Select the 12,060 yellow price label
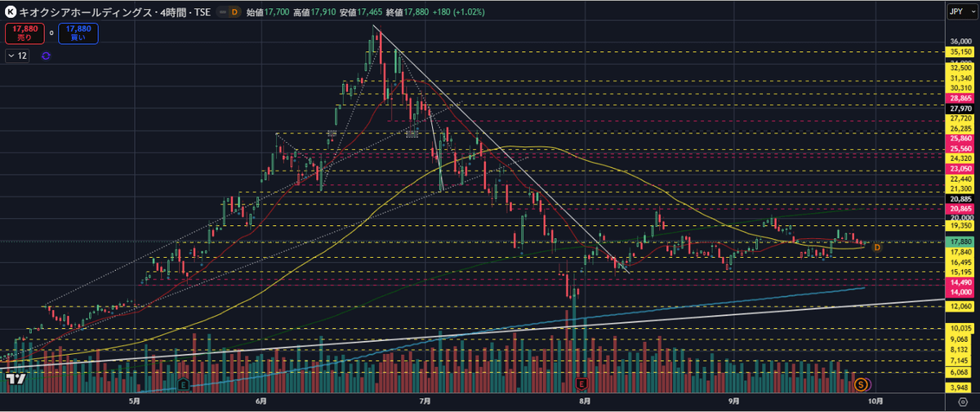The height and width of the screenshot is (412, 980). [960, 305]
